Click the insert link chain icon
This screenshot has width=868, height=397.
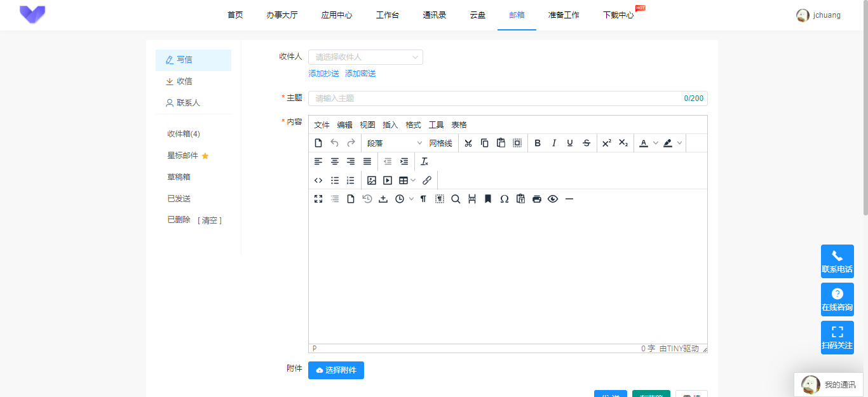tap(427, 180)
